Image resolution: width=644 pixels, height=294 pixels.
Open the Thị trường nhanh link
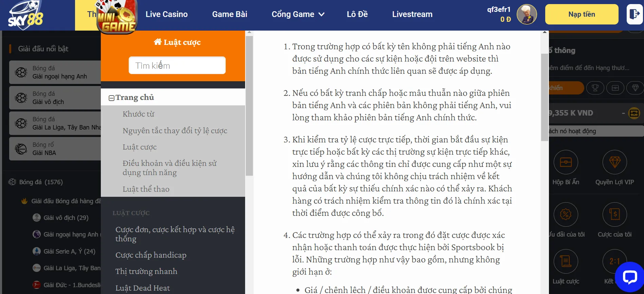tap(146, 271)
